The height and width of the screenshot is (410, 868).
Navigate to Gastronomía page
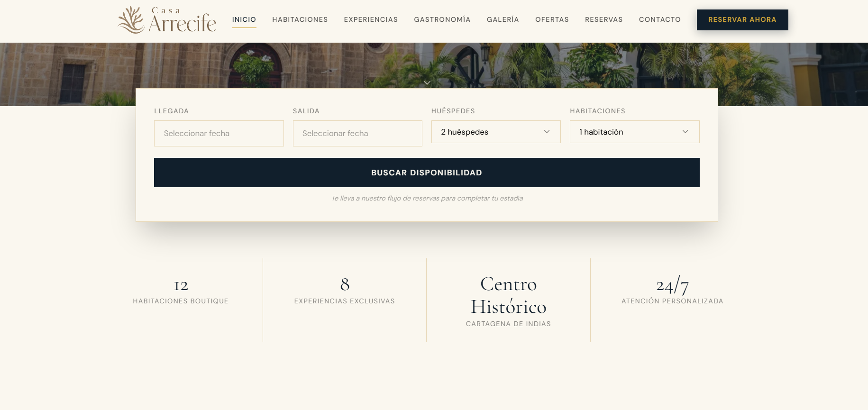click(442, 19)
